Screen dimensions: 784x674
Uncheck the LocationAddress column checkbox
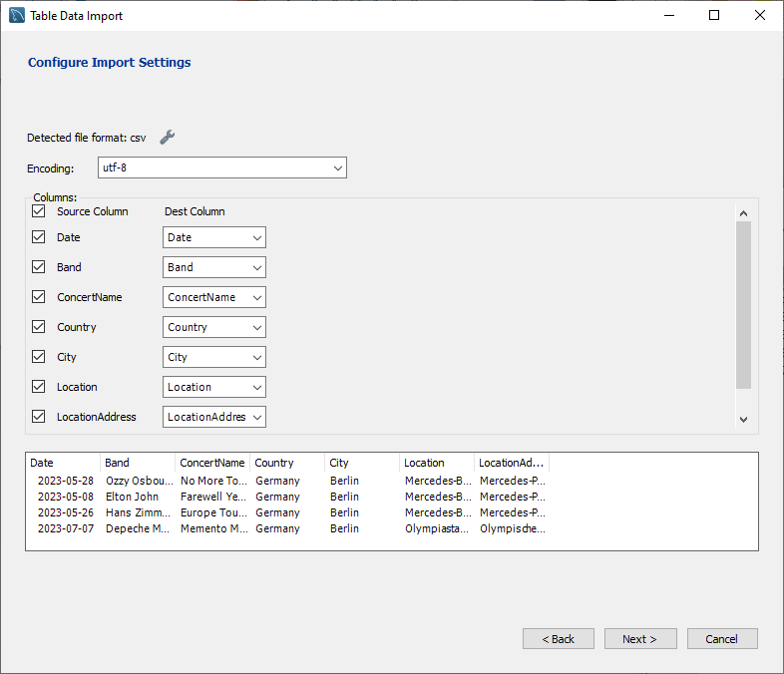(x=39, y=417)
